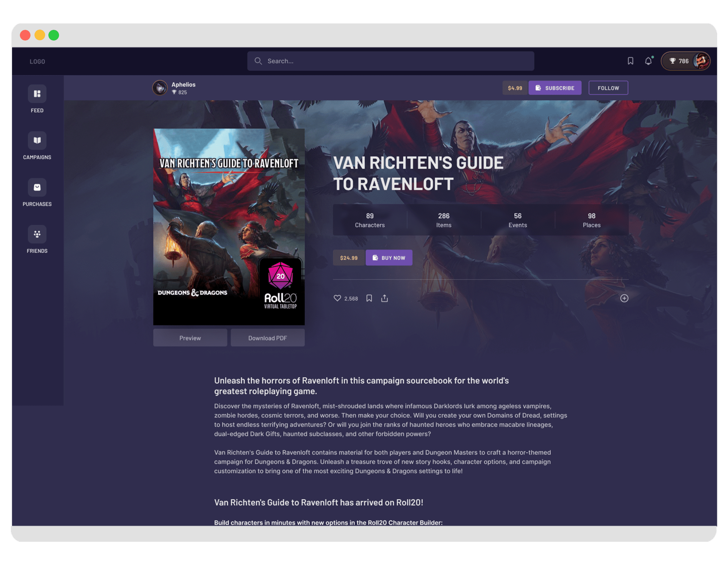Click the trophy score 786 badge
The height and width of the screenshot is (565, 728).
[679, 61]
